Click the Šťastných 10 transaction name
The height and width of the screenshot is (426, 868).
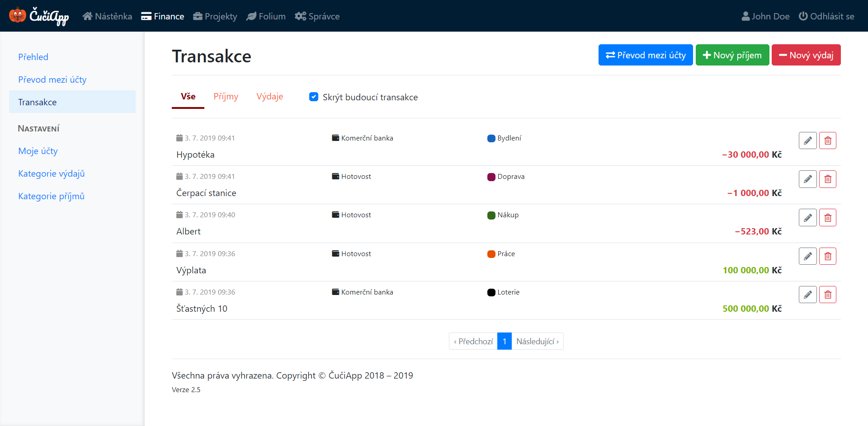coord(202,309)
